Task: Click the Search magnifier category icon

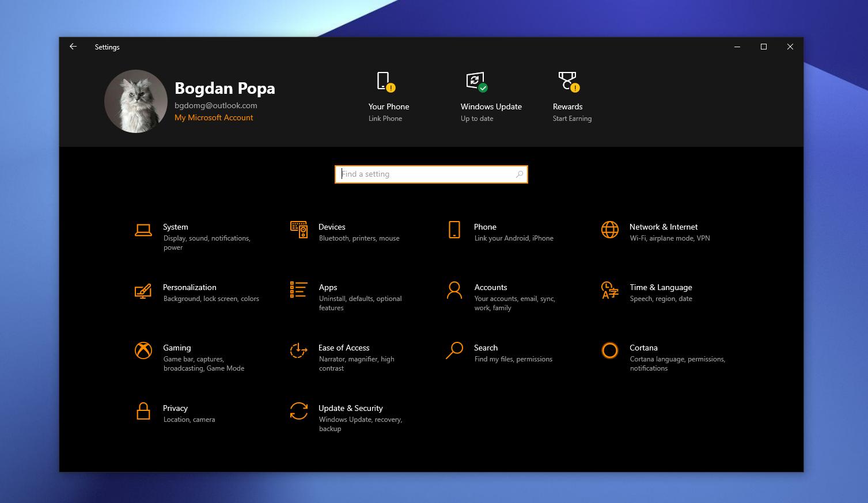Action: pos(454,350)
